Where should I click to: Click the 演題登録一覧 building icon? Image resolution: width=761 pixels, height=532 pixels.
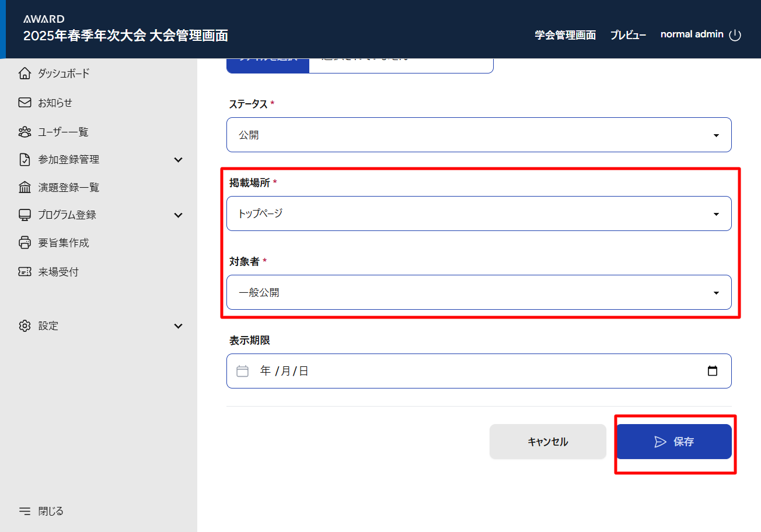[25, 187]
